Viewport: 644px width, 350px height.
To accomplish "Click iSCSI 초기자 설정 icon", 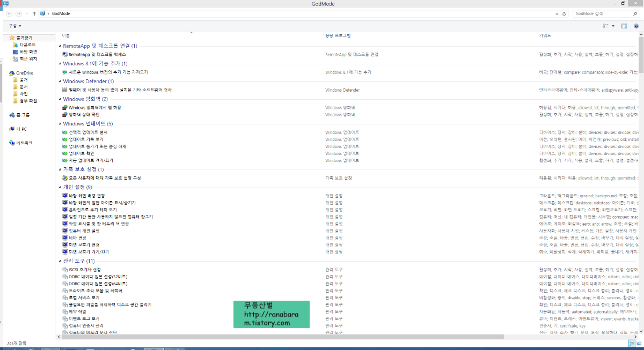I will pyautogui.click(x=65, y=270).
